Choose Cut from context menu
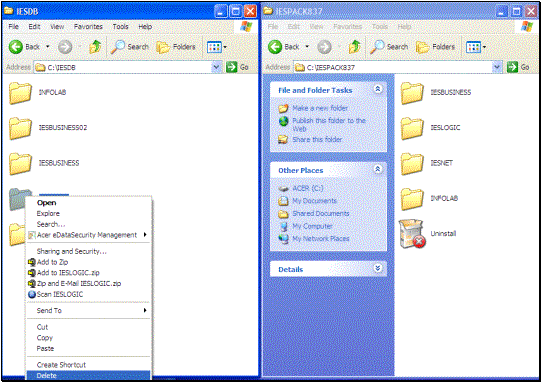Screen dimensions: 541x382 pos(88,327)
